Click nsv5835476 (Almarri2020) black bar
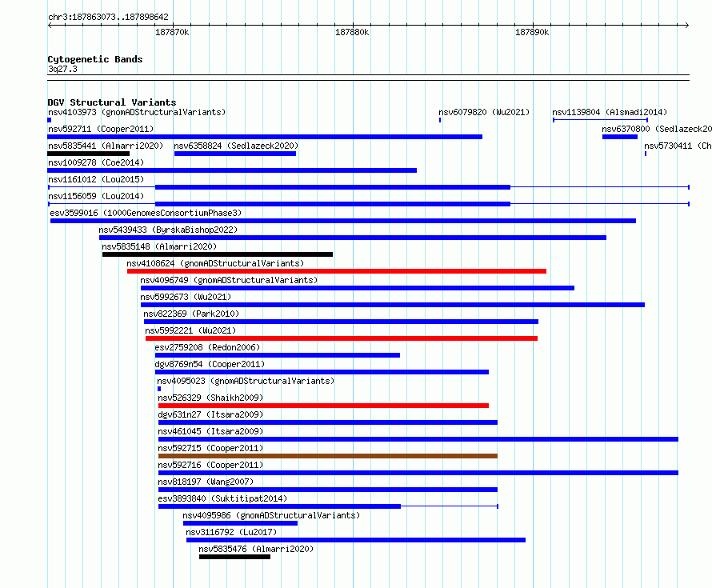The image size is (712, 588). pyautogui.click(x=234, y=557)
